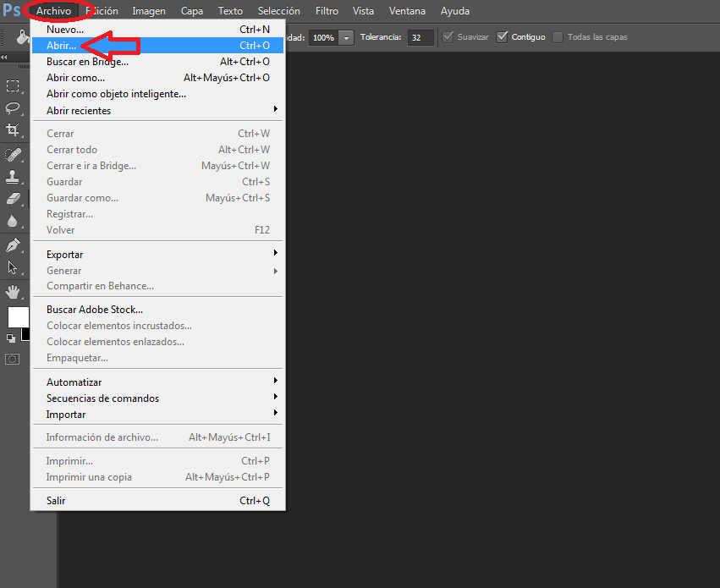Click Cerrar e ir a Bridge...

click(x=157, y=165)
